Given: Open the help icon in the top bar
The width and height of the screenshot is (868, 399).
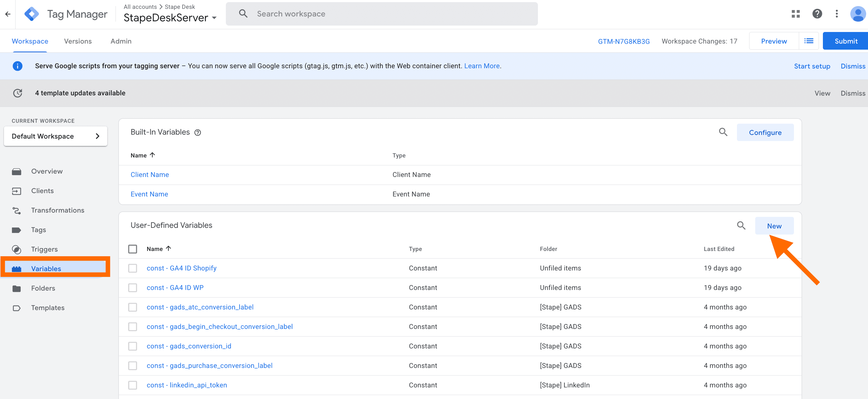Looking at the screenshot, I should click(817, 14).
